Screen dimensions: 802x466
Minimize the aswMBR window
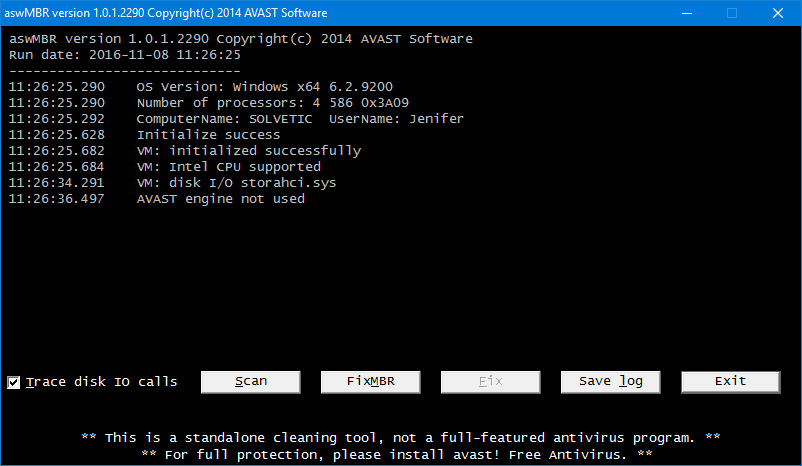tap(687, 13)
